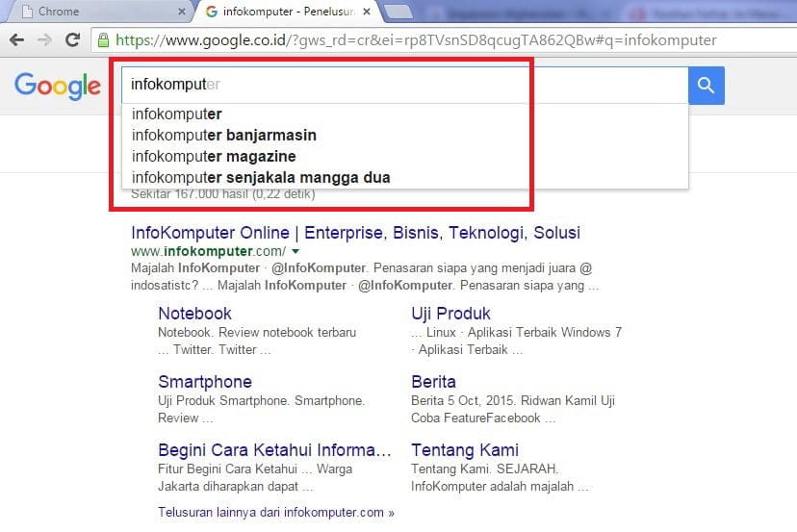The height and width of the screenshot is (532, 797).
Task: Switch to the Chrome tab
Action: [96, 12]
